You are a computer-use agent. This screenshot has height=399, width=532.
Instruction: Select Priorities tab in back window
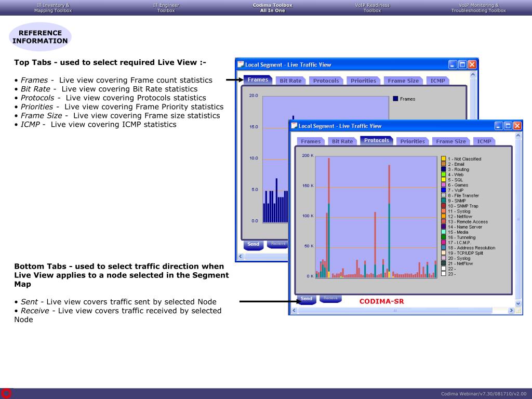click(x=363, y=81)
